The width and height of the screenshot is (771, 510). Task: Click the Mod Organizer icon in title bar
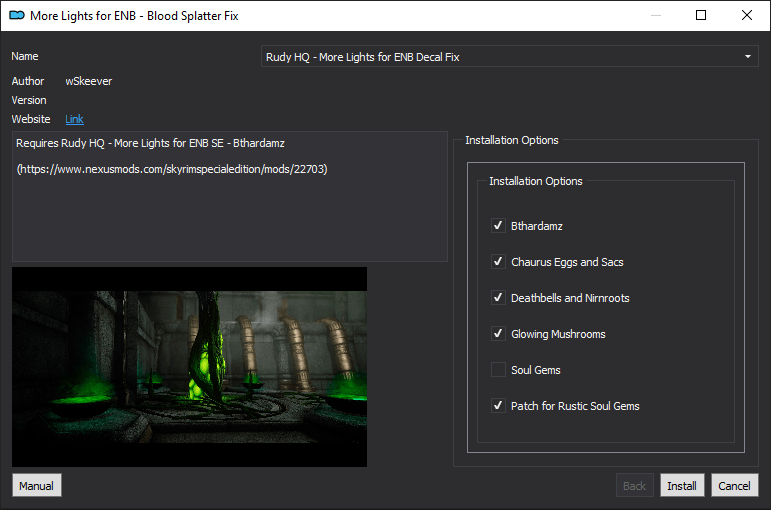[x=17, y=16]
